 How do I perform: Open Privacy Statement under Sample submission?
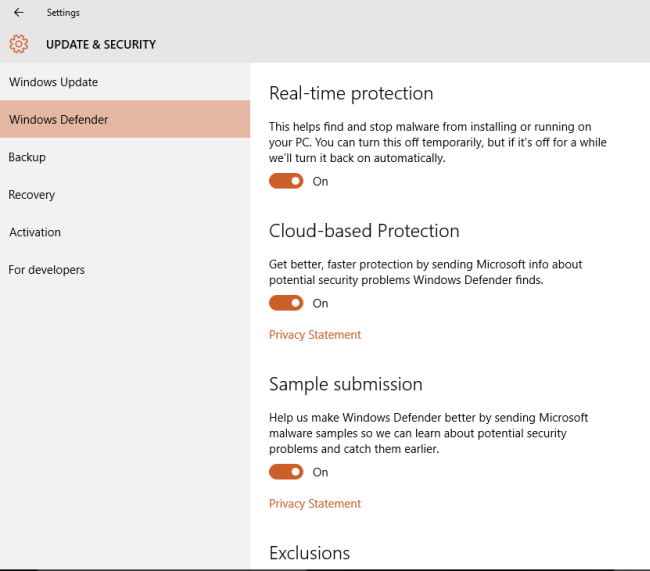click(315, 504)
